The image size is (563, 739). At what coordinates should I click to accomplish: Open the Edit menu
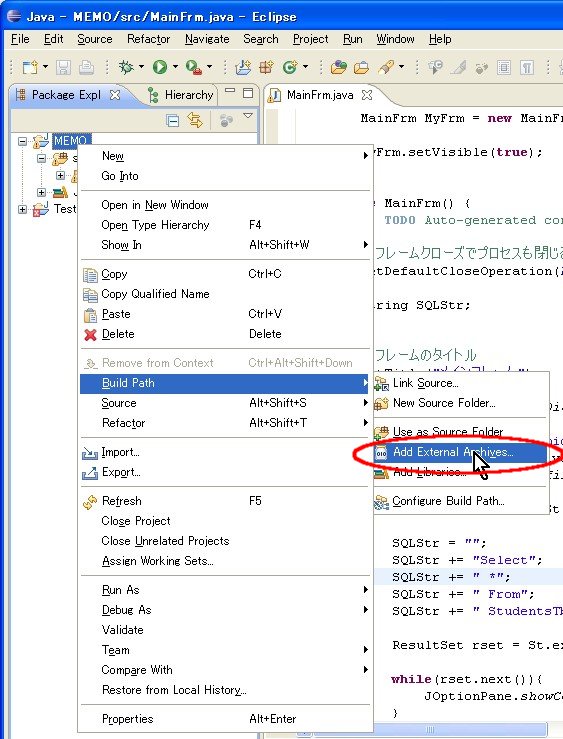[53, 39]
